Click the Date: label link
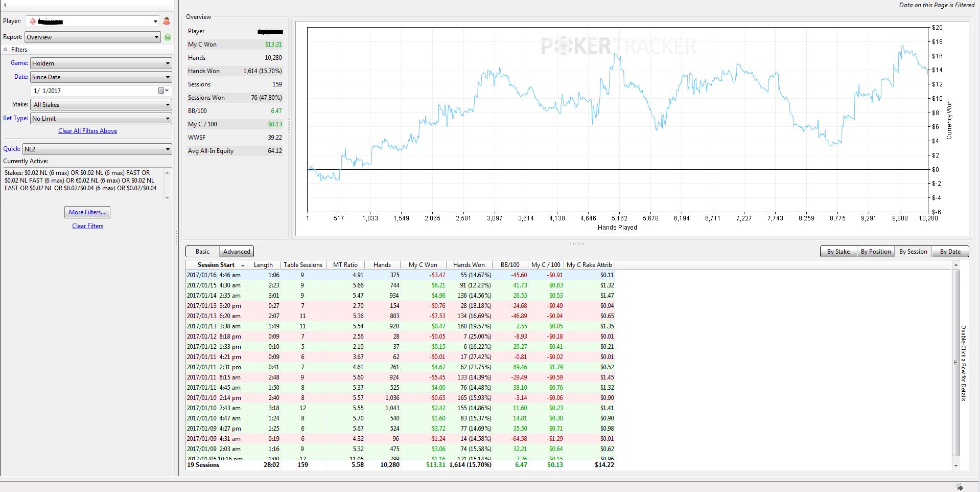This screenshot has width=980, height=492. (x=21, y=77)
